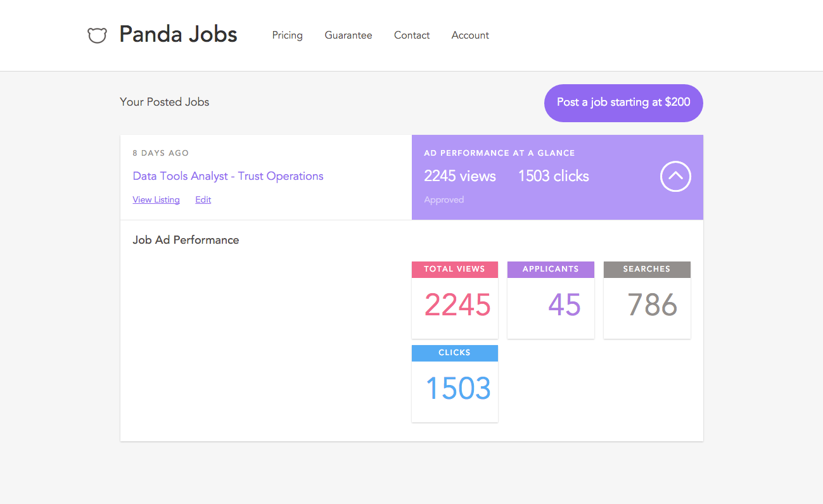Click the Approved status label
Screen dimensions: 823x504
click(x=443, y=200)
